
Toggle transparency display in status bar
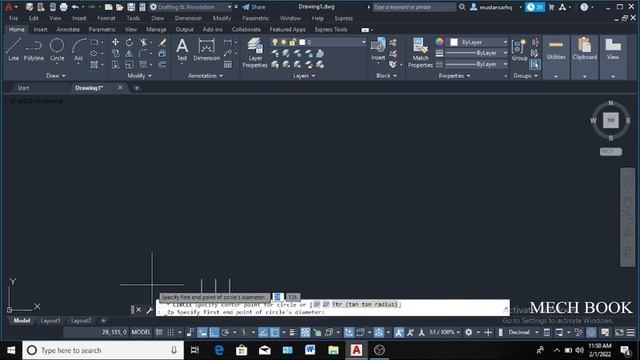coord(305,333)
